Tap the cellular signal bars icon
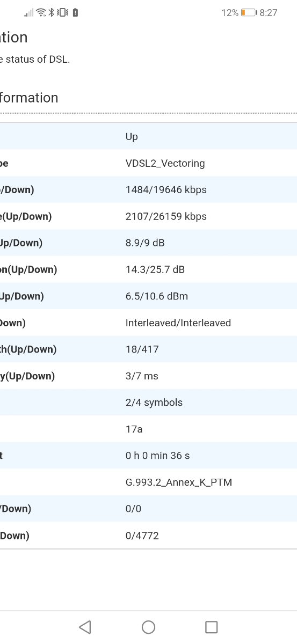 click(x=28, y=12)
